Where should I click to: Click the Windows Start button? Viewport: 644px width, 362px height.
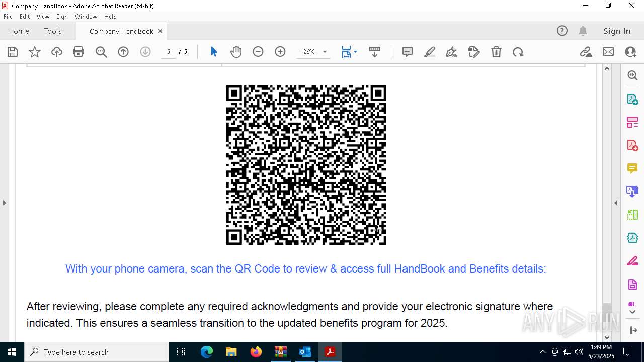pyautogui.click(x=12, y=352)
